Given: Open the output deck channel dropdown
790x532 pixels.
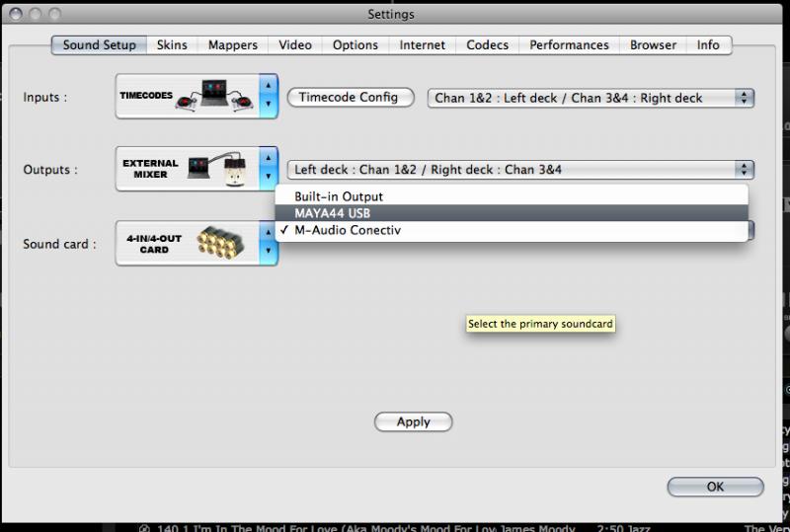Looking at the screenshot, I should [x=519, y=170].
